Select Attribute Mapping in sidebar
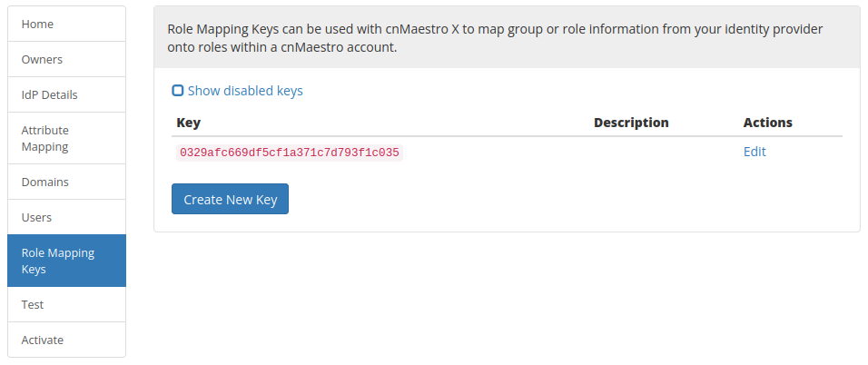The height and width of the screenshot is (365, 868). [x=66, y=138]
